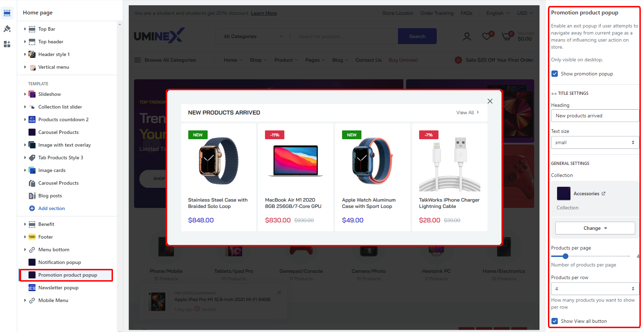Open the Products per row dropdown

595,289
